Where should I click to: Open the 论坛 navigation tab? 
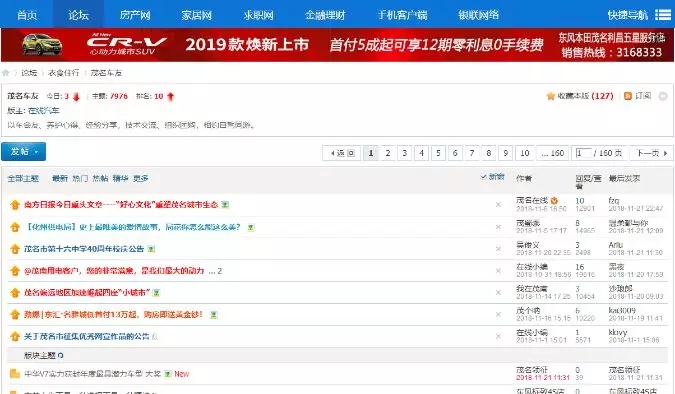click(x=78, y=15)
